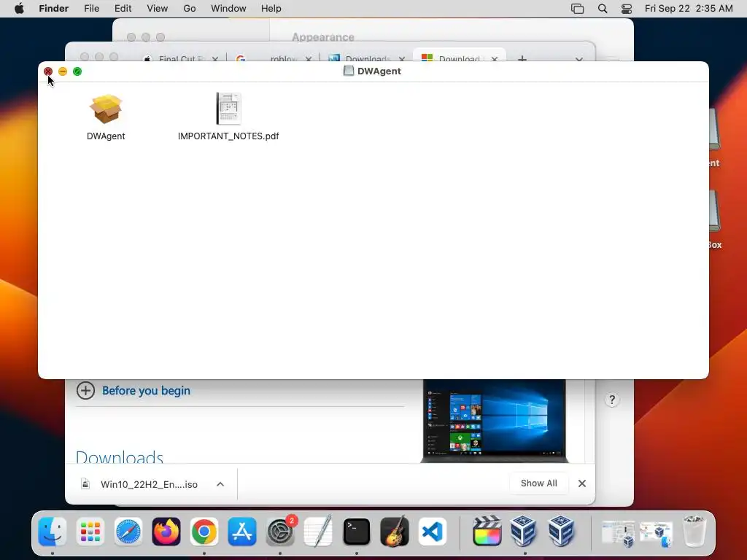The image size is (747, 560).
Task: Open the DWAgent installer package icon
Action: point(106,109)
